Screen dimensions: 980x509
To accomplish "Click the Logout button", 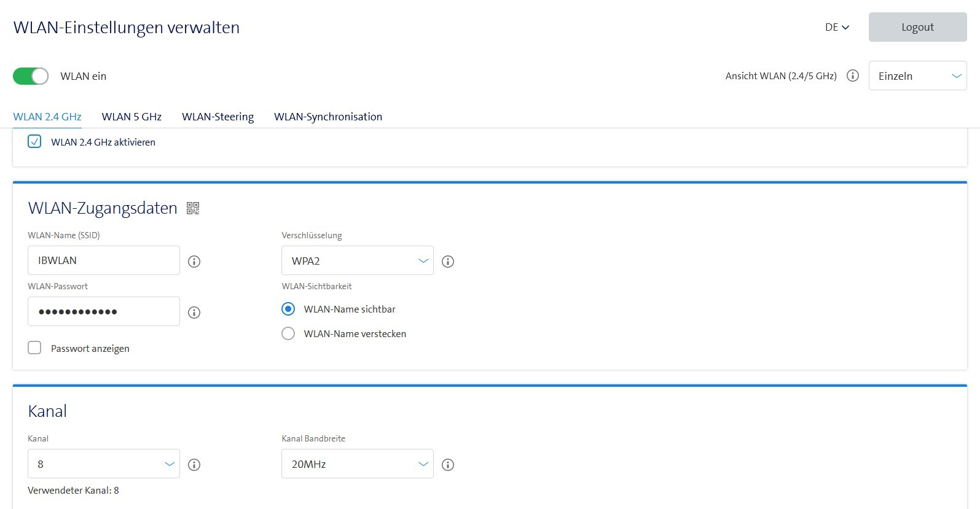I will pyautogui.click(x=917, y=27).
